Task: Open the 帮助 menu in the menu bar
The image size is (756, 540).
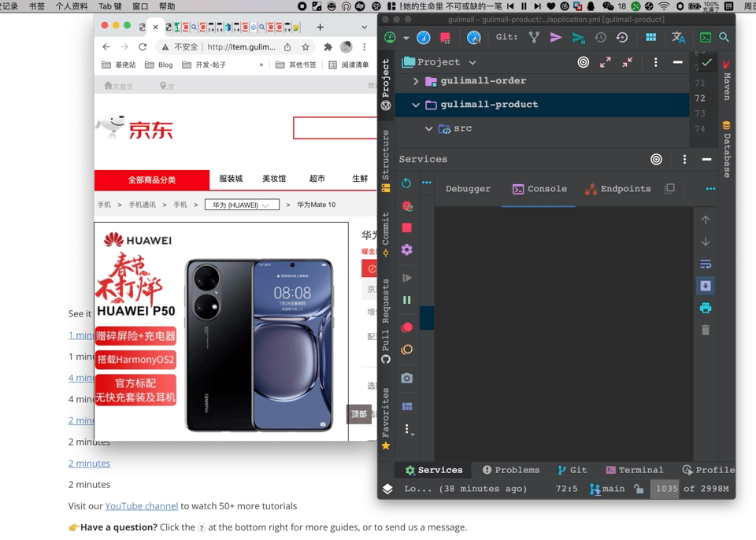Action: click(x=167, y=6)
